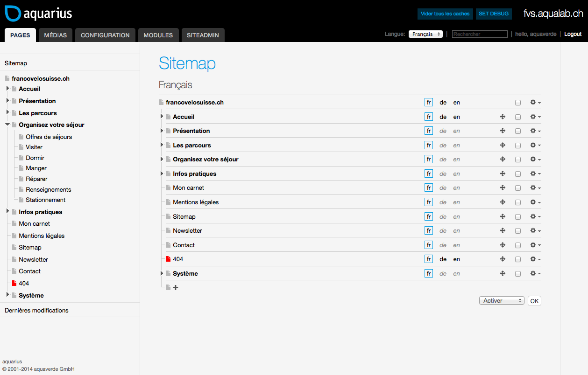Click move handle on the Newsletter row

point(503,231)
